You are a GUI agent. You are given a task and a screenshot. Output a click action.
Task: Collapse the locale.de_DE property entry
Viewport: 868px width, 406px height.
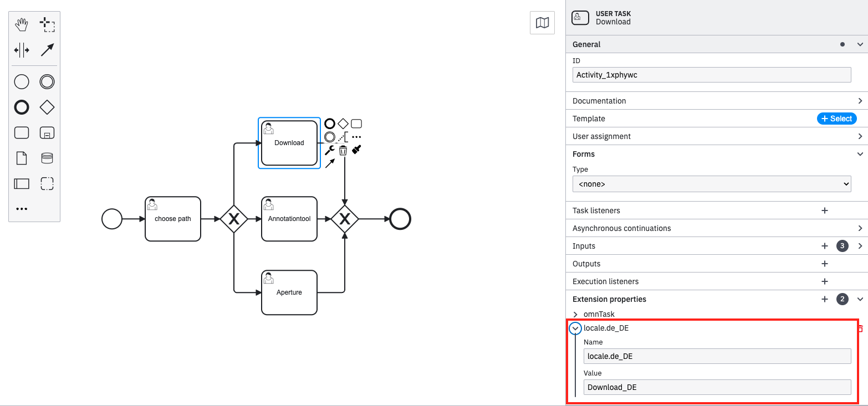click(x=575, y=328)
